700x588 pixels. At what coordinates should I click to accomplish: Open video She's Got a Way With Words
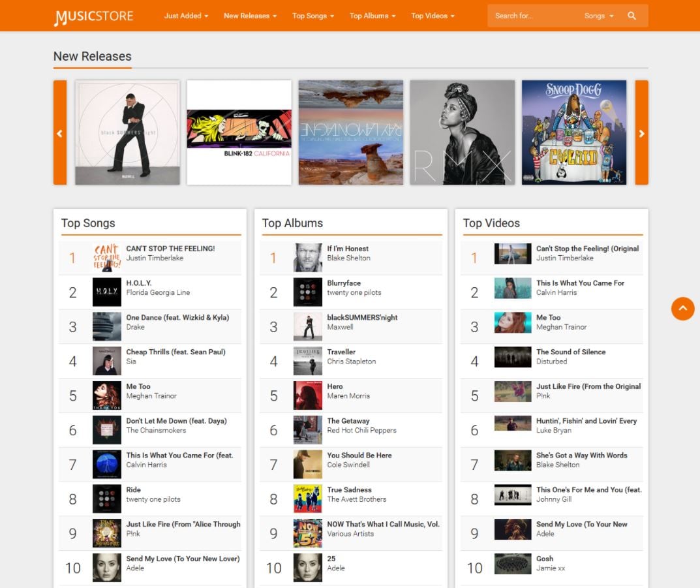[x=582, y=456]
